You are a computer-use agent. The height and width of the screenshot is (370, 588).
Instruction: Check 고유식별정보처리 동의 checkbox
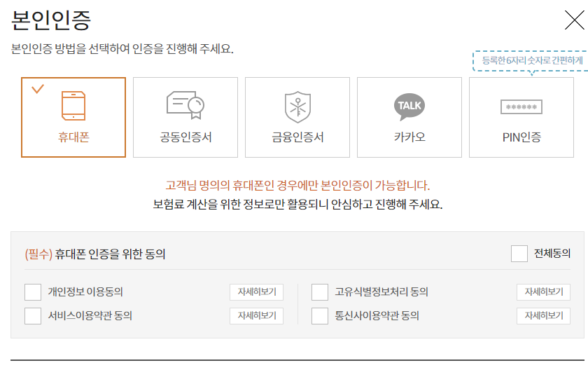pos(319,292)
